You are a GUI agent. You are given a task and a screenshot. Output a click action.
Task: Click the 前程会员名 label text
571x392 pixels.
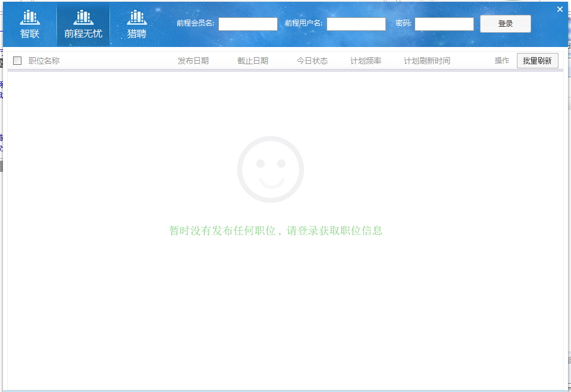point(195,24)
